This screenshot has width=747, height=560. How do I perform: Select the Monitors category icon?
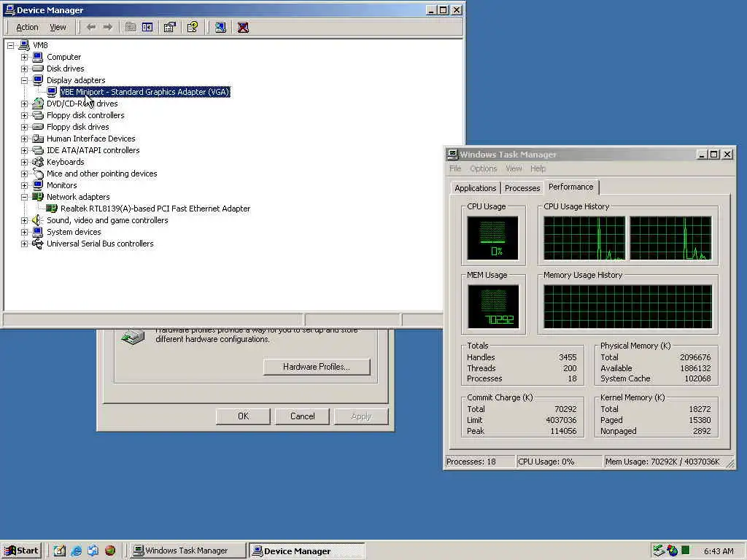(38, 185)
